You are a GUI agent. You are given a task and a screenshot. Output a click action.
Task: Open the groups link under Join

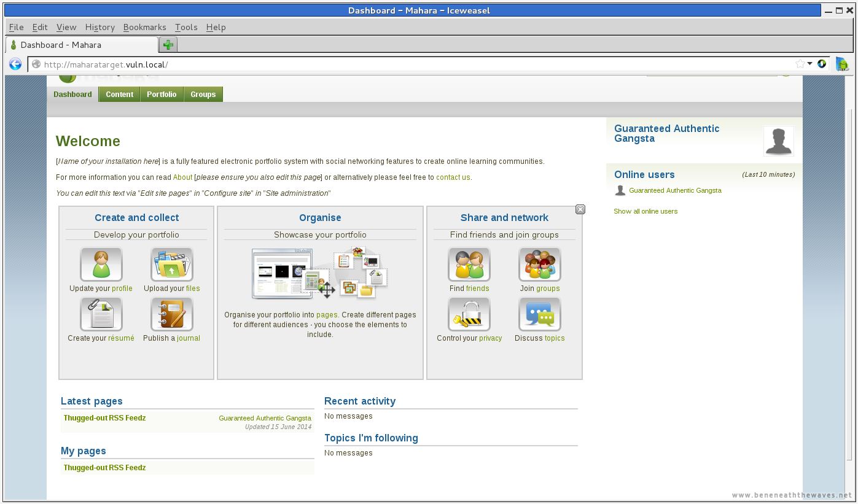click(548, 289)
